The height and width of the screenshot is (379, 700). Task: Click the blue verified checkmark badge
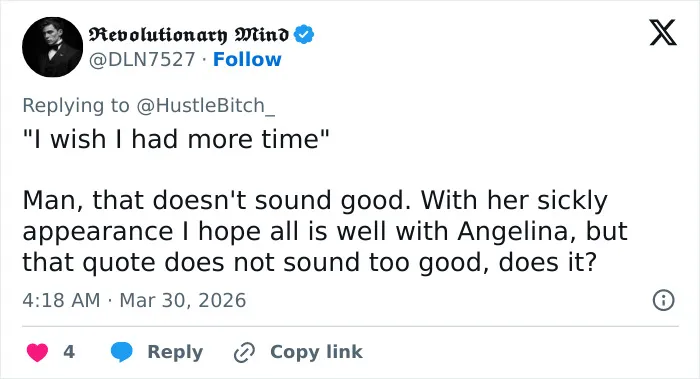coord(304,34)
